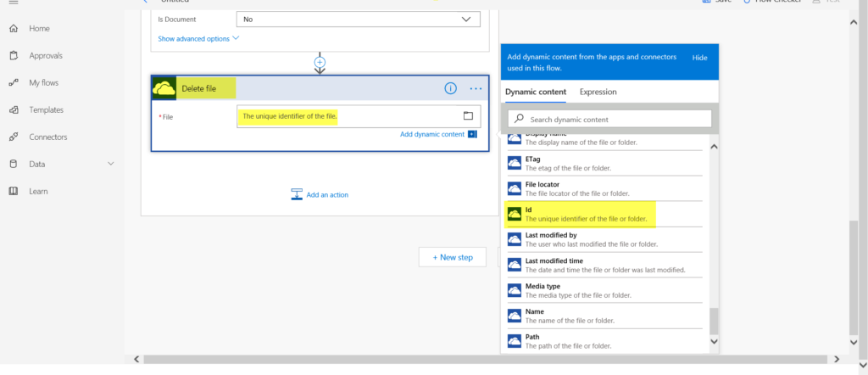Viewport: 868px width, 375px height.
Task: Open Approvals in the left sidebar
Action: 45,56
